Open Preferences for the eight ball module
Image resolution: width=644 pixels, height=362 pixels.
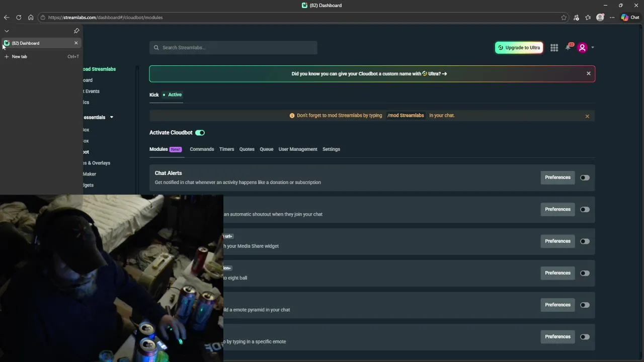pos(557,273)
